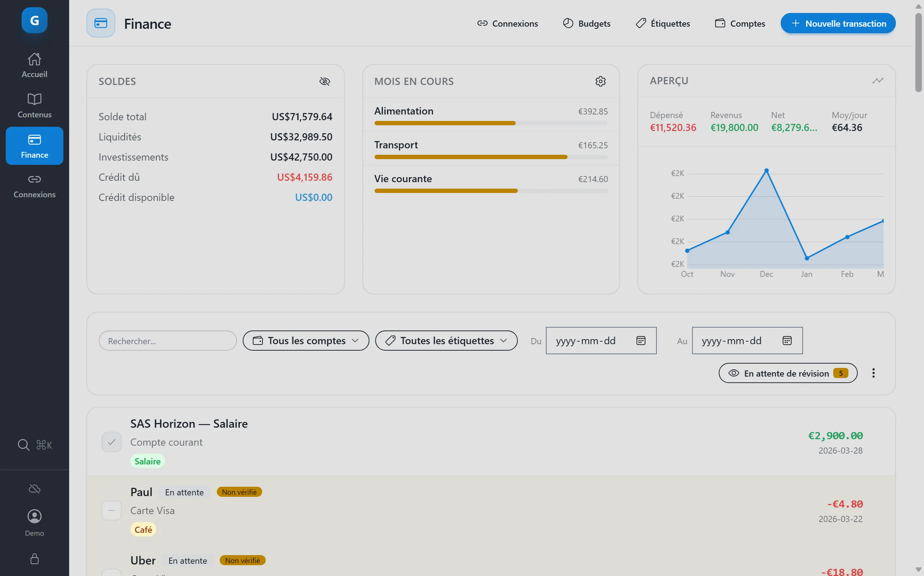Open the Finance section in the sidebar
Viewport: 924px width, 576px height.
click(x=34, y=146)
